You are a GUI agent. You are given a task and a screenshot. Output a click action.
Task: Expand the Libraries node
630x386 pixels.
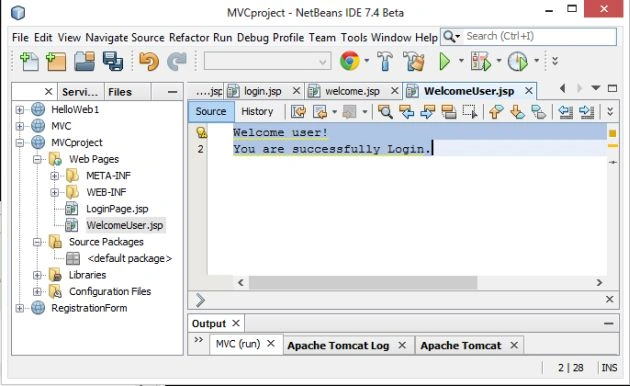click(37, 275)
